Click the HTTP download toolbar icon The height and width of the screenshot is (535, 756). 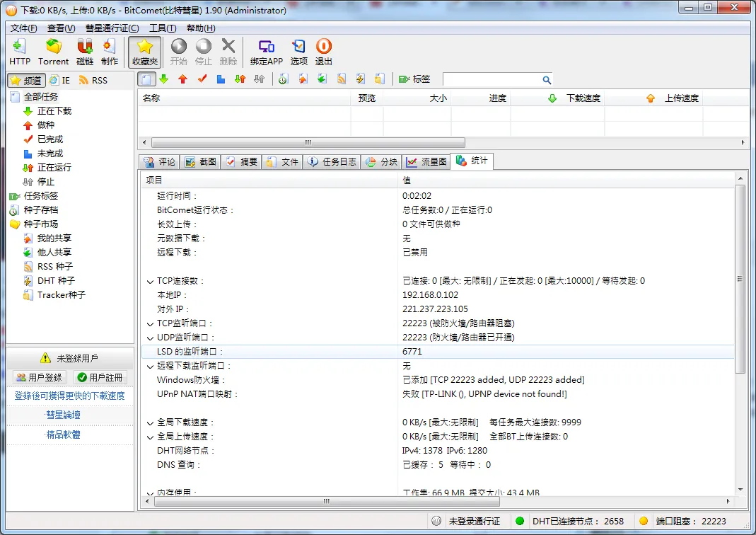[19, 47]
